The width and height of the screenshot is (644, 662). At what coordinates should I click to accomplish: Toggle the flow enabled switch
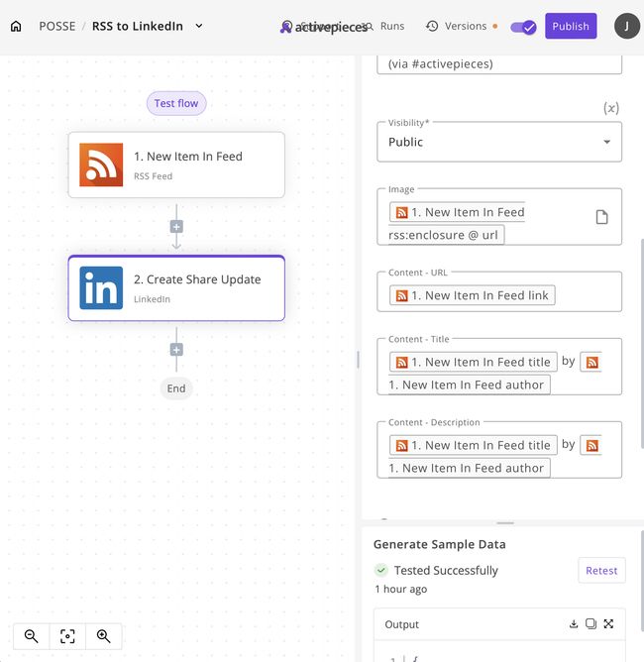pyautogui.click(x=523, y=28)
